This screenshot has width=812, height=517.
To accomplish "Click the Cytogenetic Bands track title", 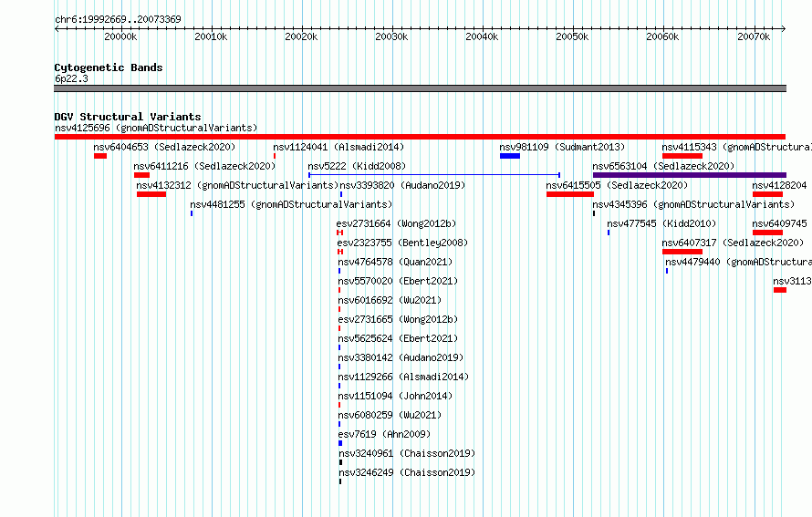I will pos(109,67).
